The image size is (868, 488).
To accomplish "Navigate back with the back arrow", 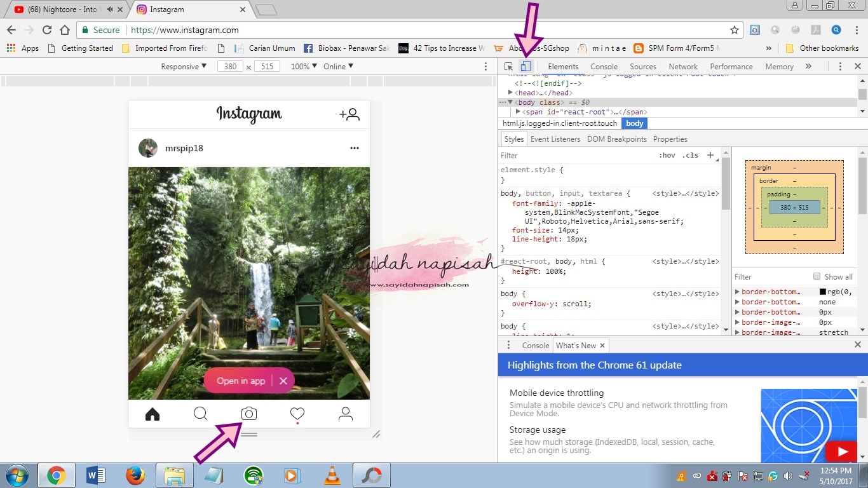I will click(x=11, y=30).
